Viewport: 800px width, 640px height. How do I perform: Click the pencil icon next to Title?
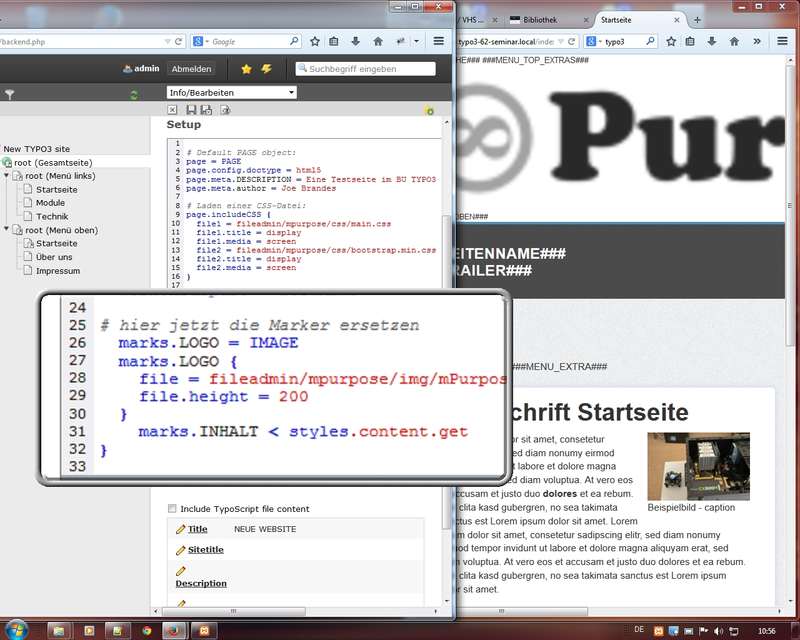(181, 529)
